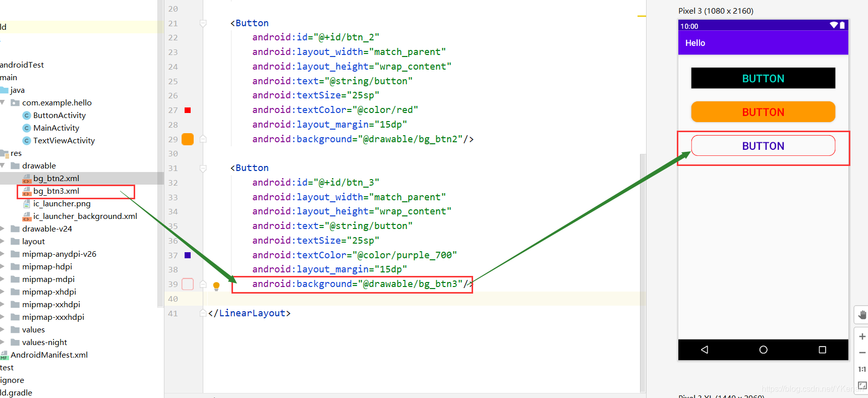868x398 pixels.
Task: Select the java folder
Action: [x=17, y=90]
